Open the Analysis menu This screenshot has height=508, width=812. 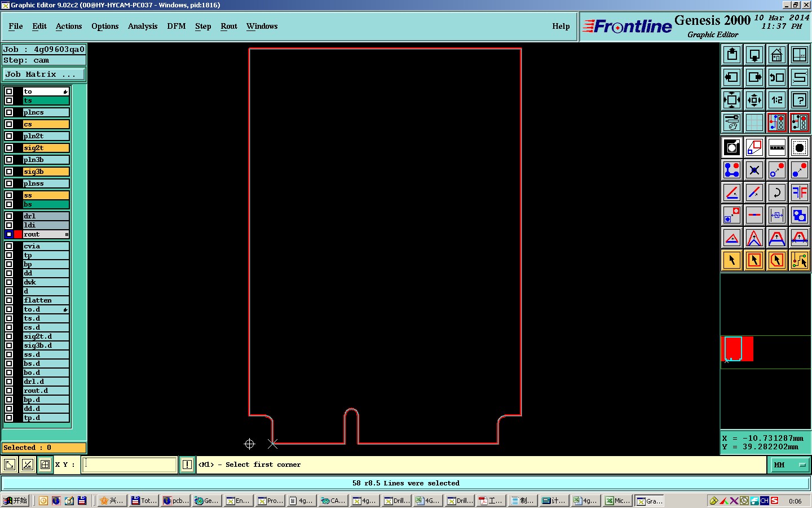pos(143,27)
